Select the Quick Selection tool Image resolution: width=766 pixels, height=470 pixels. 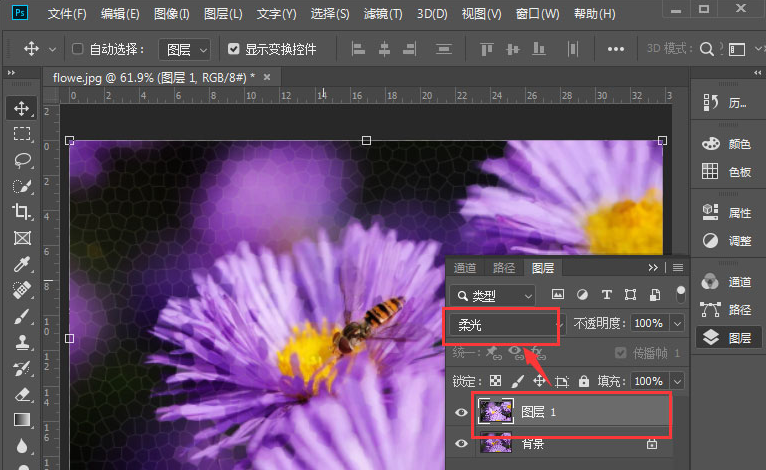(x=21, y=186)
